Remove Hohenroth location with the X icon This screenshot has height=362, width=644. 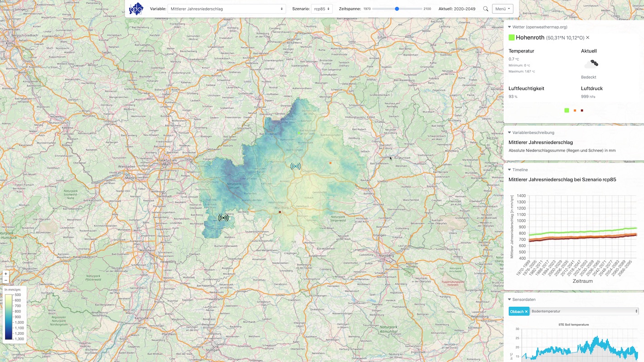(x=588, y=38)
